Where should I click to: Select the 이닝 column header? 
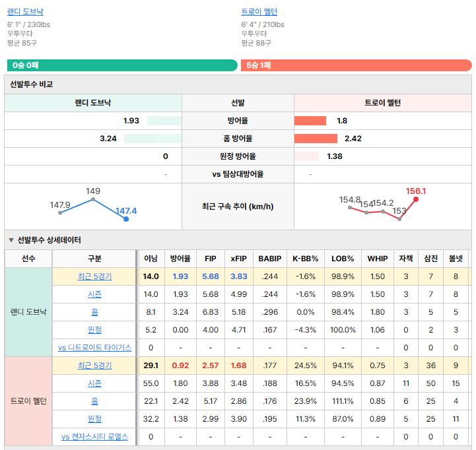(151, 259)
